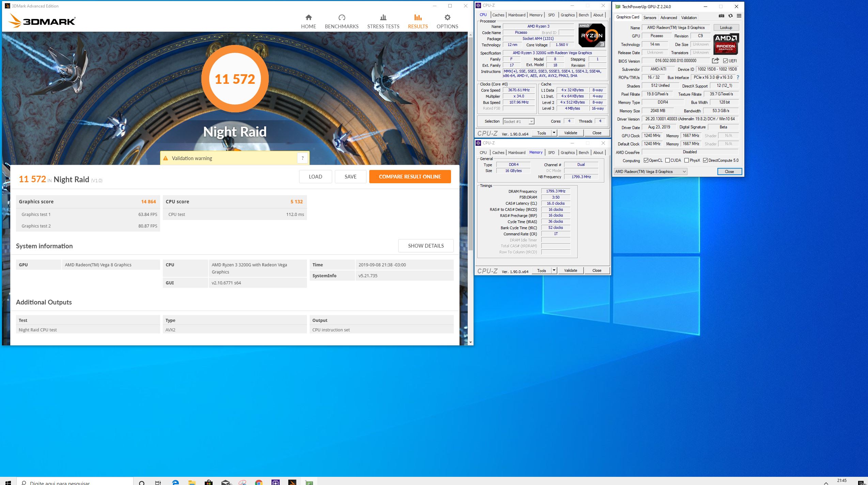Click the Driver Version field in GPU-Z
The width and height of the screenshot is (868, 485).
pyautogui.click(x=690, y=119)
